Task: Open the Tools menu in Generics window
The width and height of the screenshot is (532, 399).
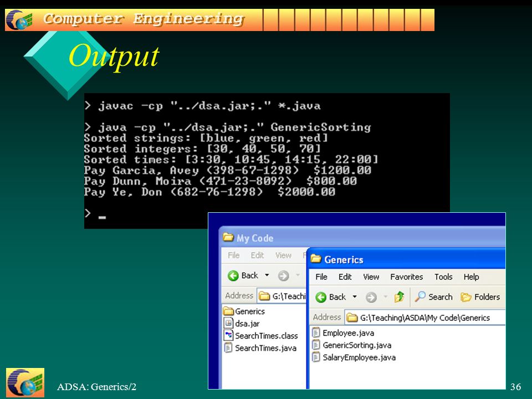Action: click(x=443, y=277)
